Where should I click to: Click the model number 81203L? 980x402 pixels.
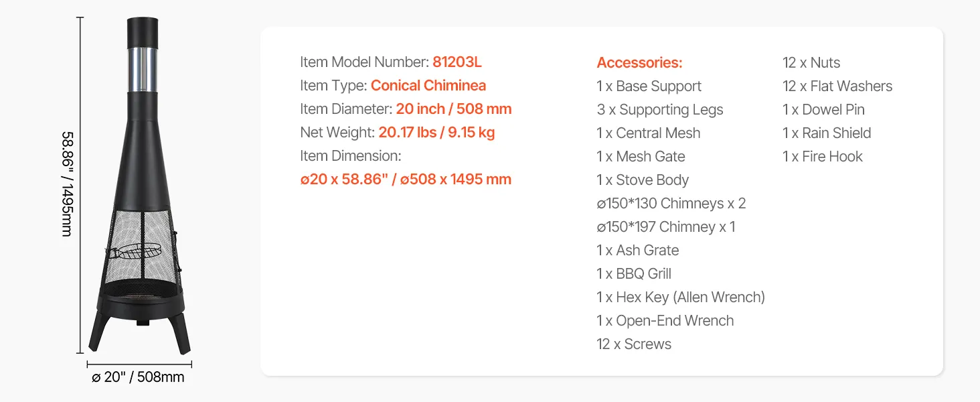(x=457, y=62)
